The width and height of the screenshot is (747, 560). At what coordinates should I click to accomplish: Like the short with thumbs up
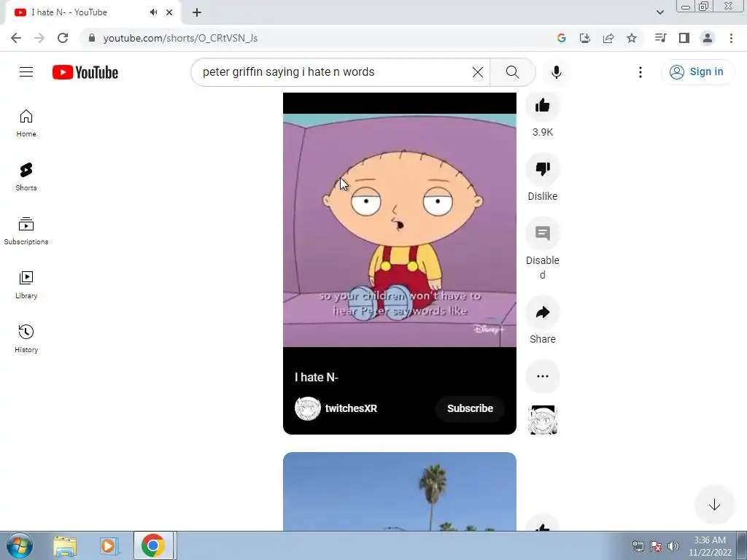(x=543, y=105)
